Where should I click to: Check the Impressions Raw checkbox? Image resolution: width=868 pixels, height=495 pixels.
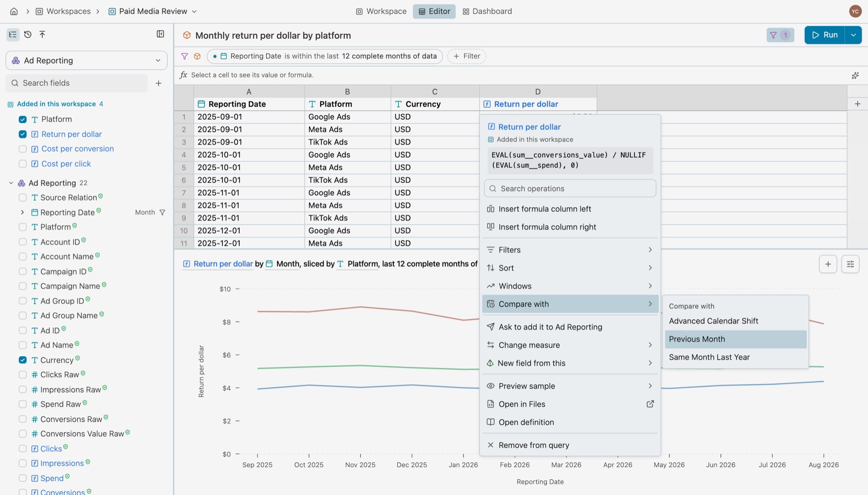click(x=23, y=389)
